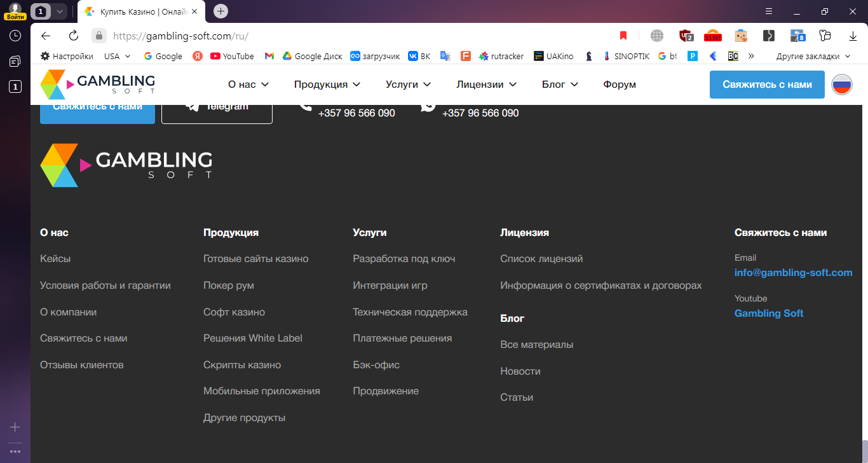Open a new tab with plus button

(220, 11)
